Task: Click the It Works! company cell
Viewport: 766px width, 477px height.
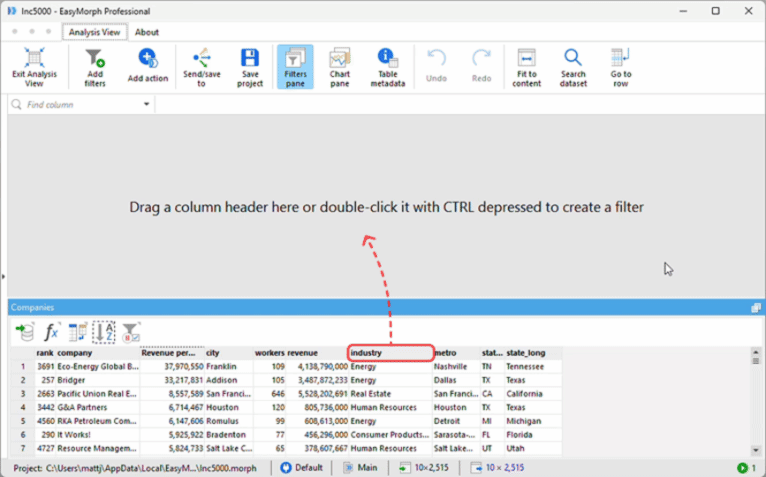Action: [98, 435]
